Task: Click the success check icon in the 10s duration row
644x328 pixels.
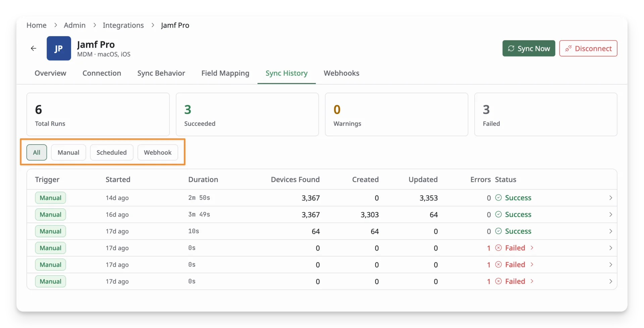Action: pyautogui.click(x=498, y=231)
